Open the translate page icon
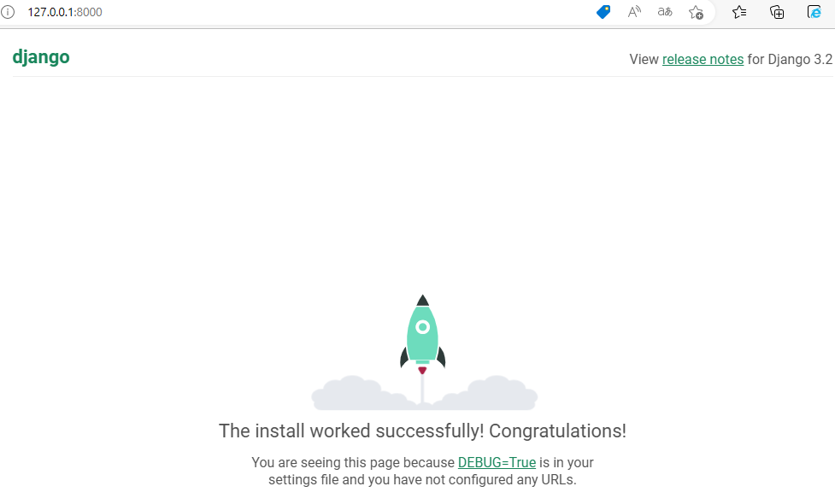This screenshot has width=835, height=504. click(x=665, y=12)
